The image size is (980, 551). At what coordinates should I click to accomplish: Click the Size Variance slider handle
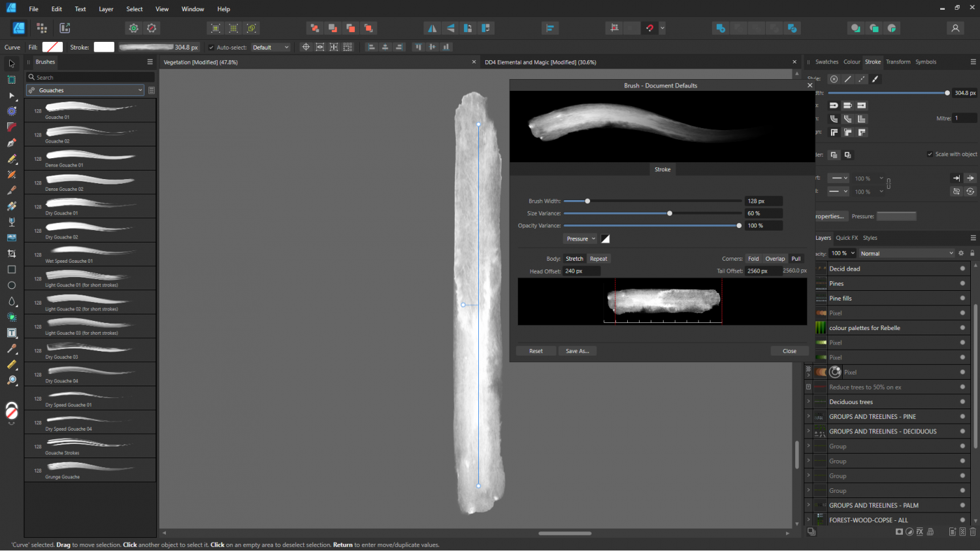pyautogui.click(x=670, y=213)
